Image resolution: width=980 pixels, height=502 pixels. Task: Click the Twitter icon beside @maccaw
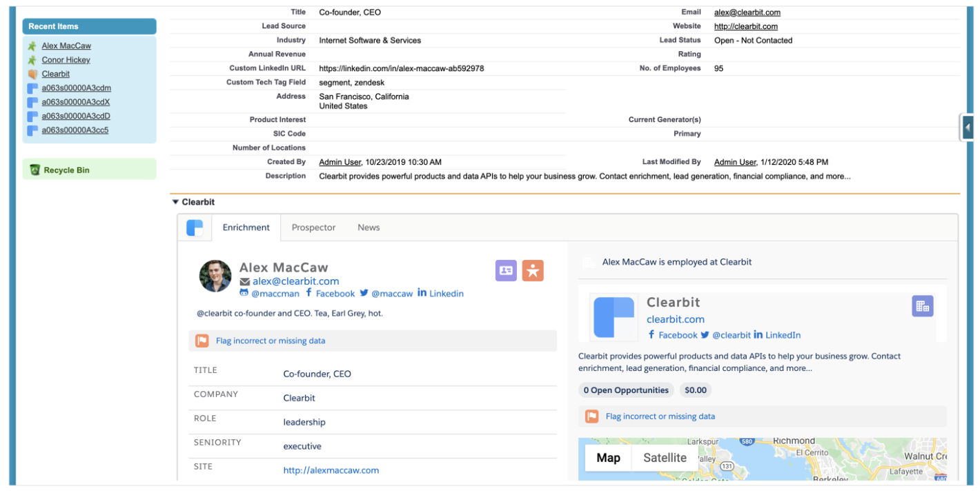[364, 293]
